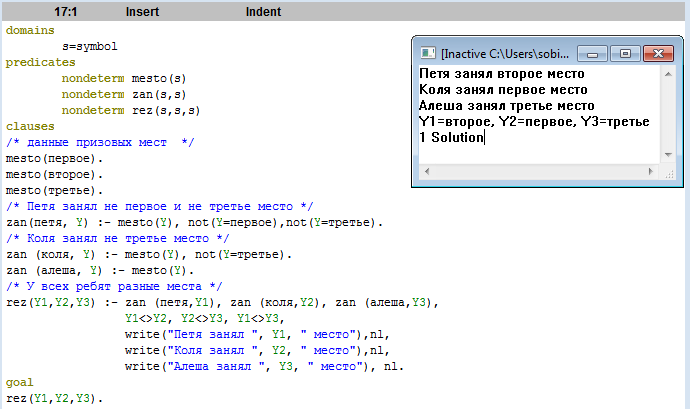Click the 's=symbol' declaration line
Screen dimensions: 690x409
click(x=89, y=47)
